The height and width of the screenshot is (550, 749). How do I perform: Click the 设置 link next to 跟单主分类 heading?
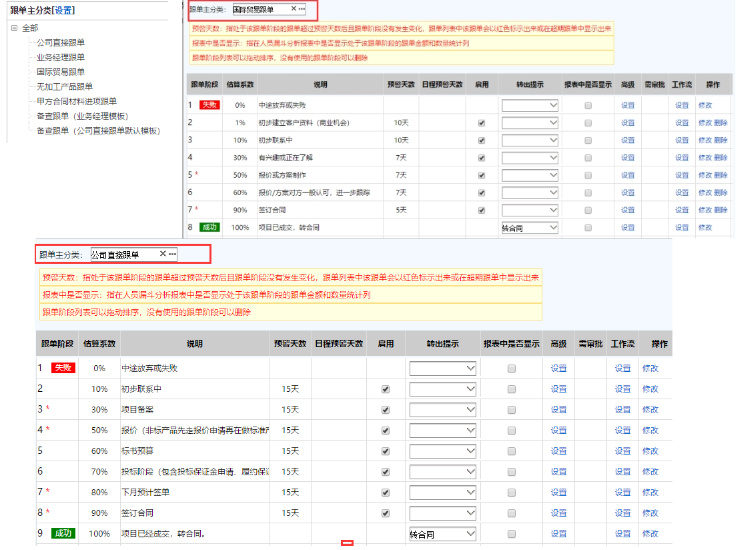point(64,10)
